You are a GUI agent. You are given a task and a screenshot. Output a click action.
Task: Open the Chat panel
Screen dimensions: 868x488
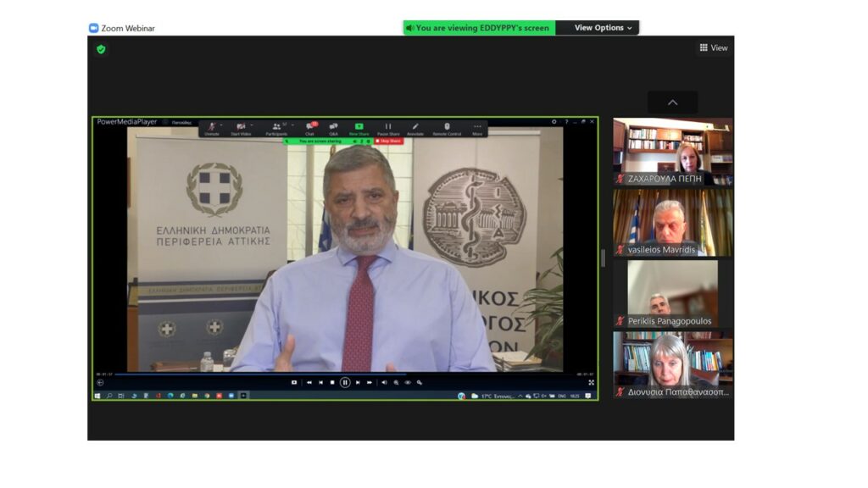click(x=309, y=127)
